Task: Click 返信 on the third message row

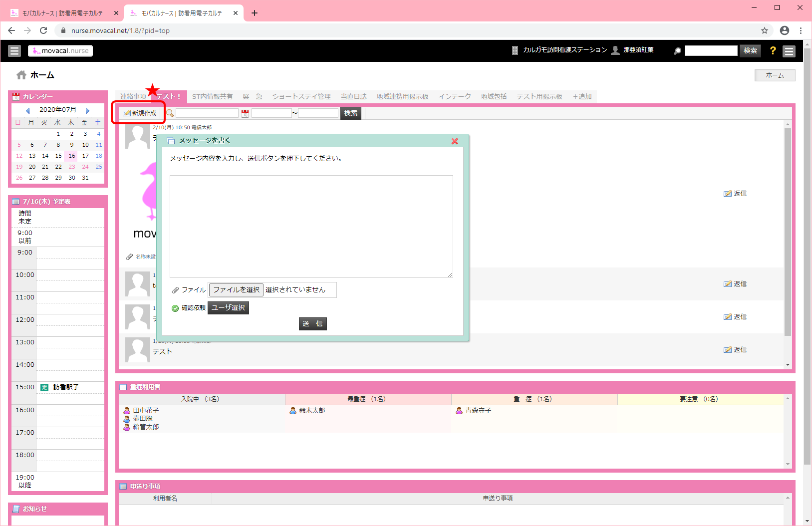Action: [735, 317]
